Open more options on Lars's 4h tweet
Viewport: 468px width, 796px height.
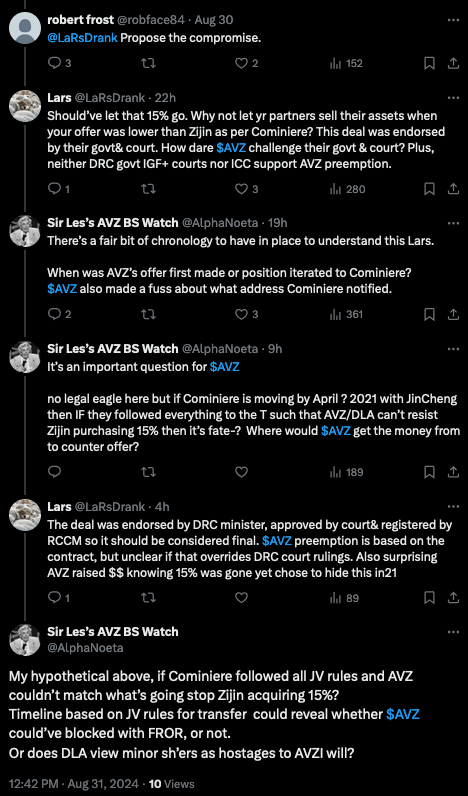click(452, 507)
